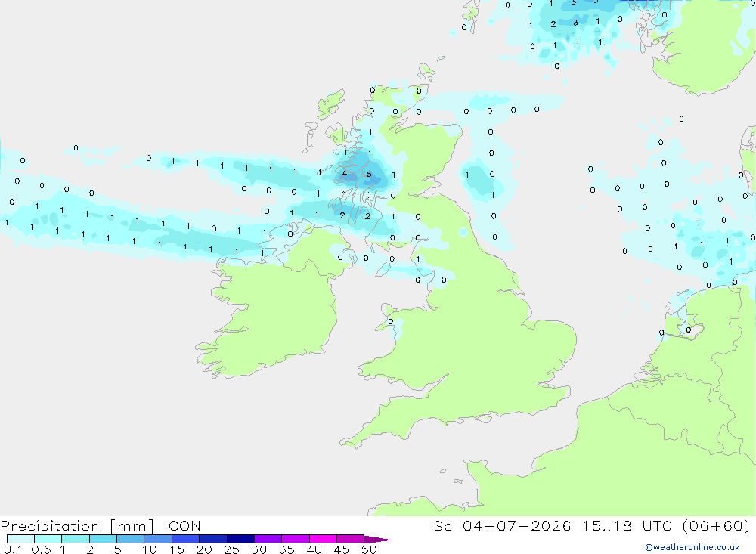Screen dimensions: 756x554
Task: Click the purple arrow tip above 50 mm
Action: point(378,539)
